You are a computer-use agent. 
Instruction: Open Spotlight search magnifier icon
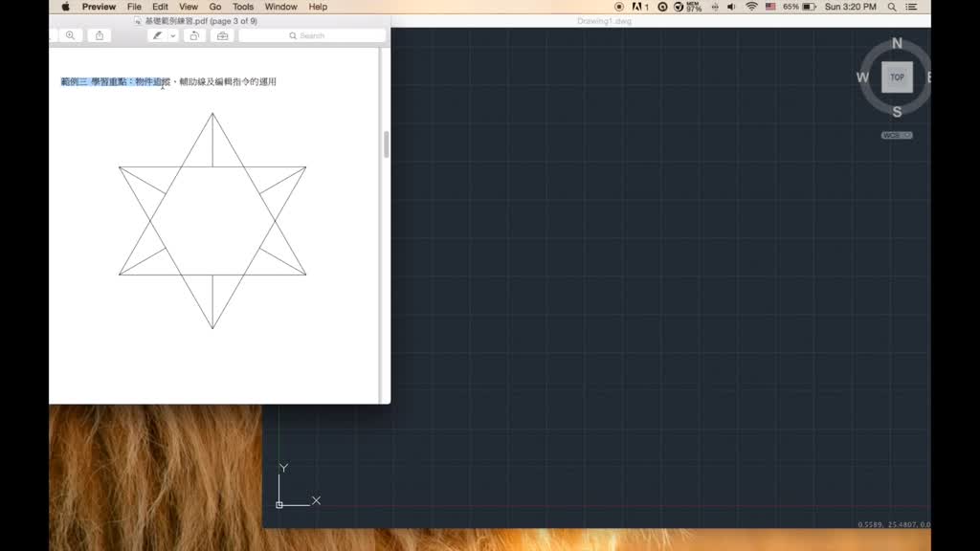point(892,7)
